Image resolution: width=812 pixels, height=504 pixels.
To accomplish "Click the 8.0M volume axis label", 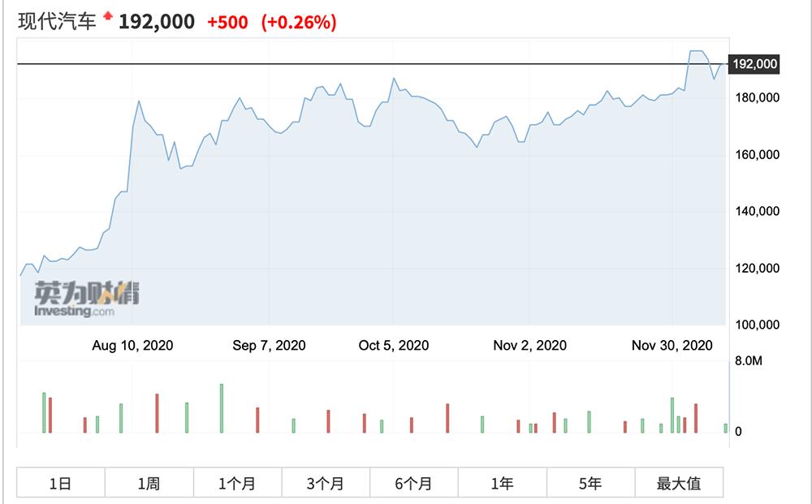I will (748, 360).
